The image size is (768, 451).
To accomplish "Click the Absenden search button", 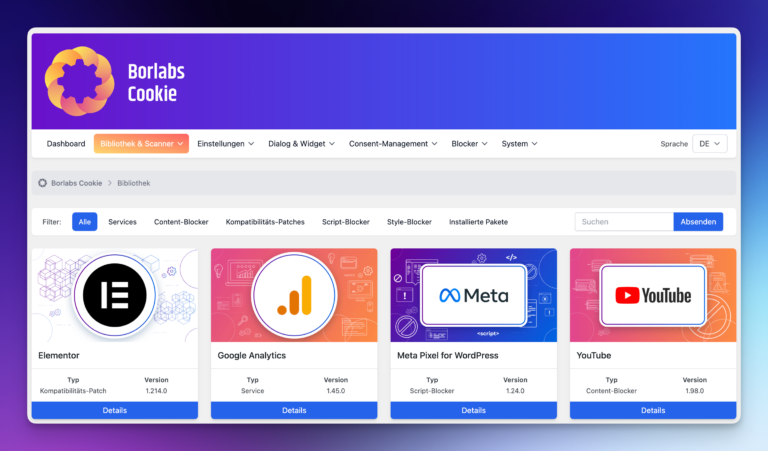I will 698,222.
